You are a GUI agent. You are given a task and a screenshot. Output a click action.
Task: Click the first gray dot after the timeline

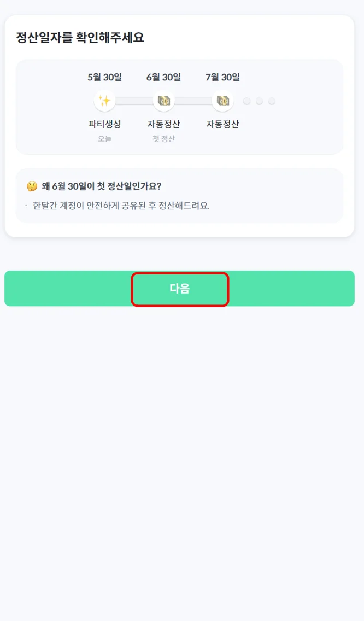click(x=247, y=101)
